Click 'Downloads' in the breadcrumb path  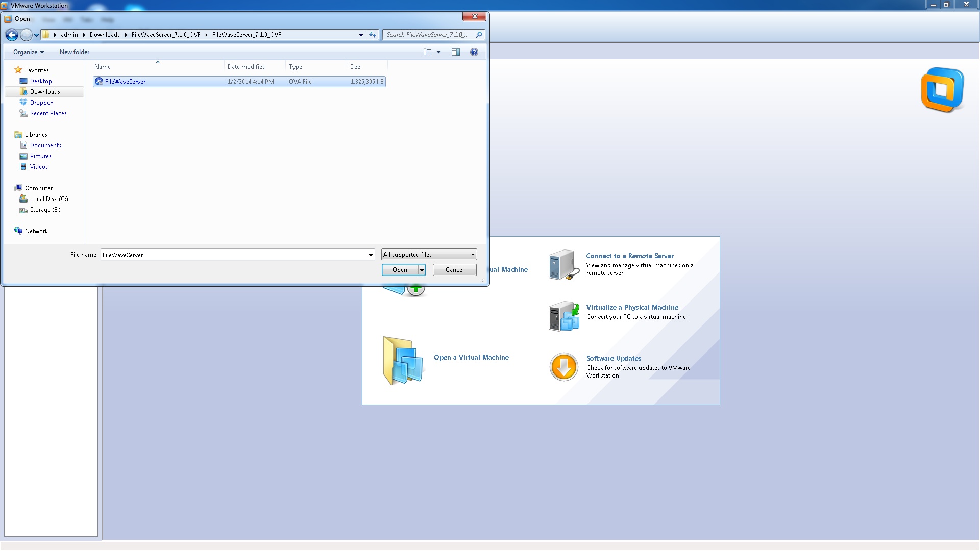tap(105, 35)
